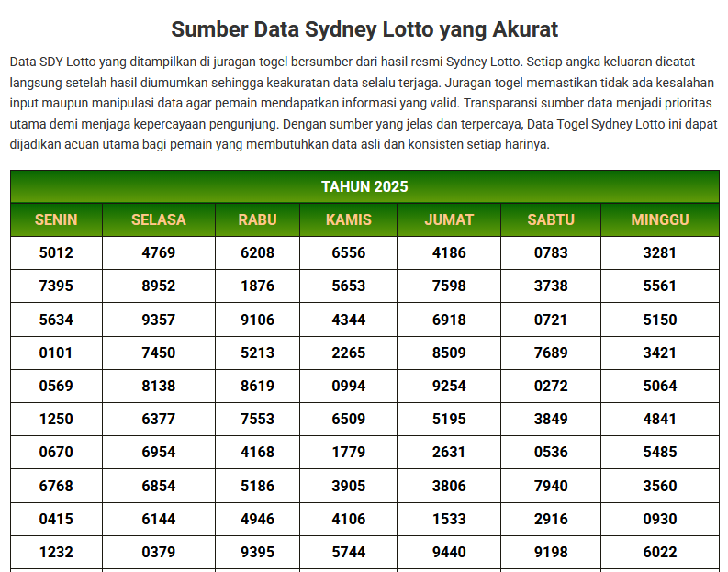The height and width of the screenshot is (572, 728).
Task: Click the cell with 4186
Action: (x=449, y=253)
